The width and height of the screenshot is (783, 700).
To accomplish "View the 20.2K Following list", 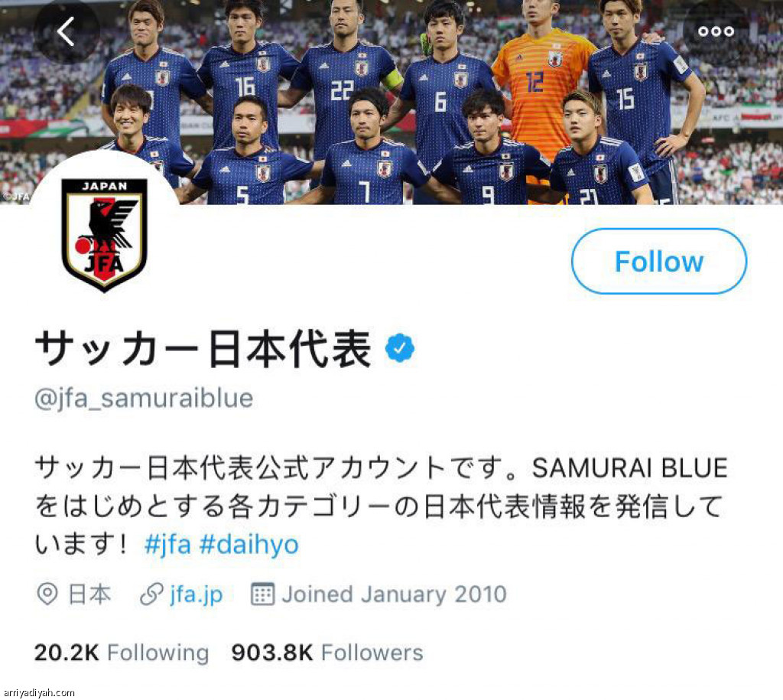I will (x=122, y=653).
